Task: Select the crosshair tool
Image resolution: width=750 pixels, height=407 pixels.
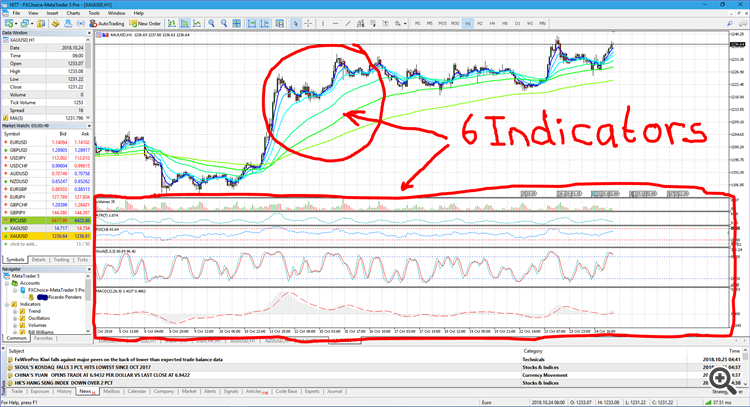Action: [309, 23]
